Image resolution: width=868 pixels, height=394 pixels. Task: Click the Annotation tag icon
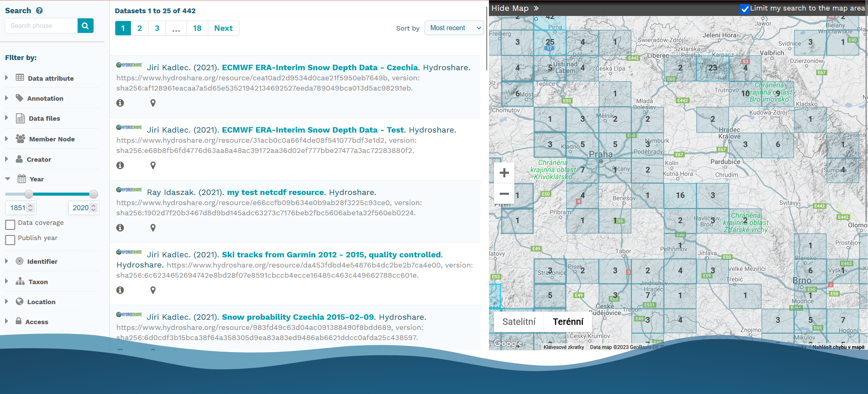coord(20,98)
